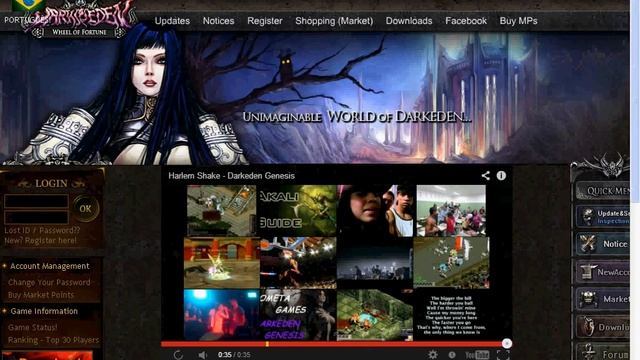Open the Forum quick menu button
This screenshot has width=640, height=360.
coord(603,353)
